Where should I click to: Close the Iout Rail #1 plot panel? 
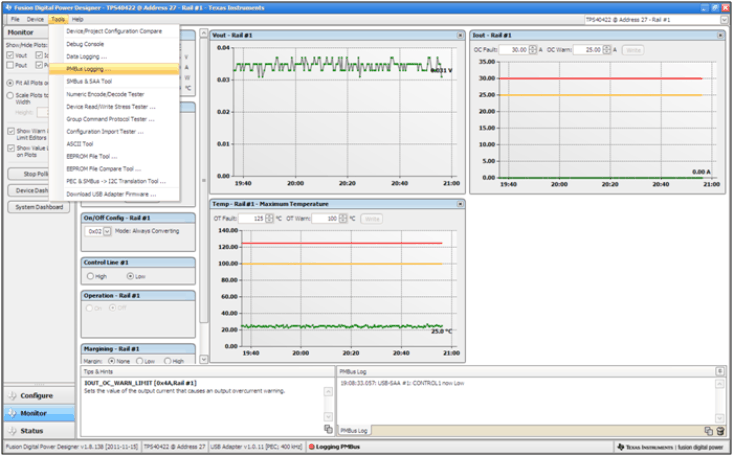(x=720, y=35)
